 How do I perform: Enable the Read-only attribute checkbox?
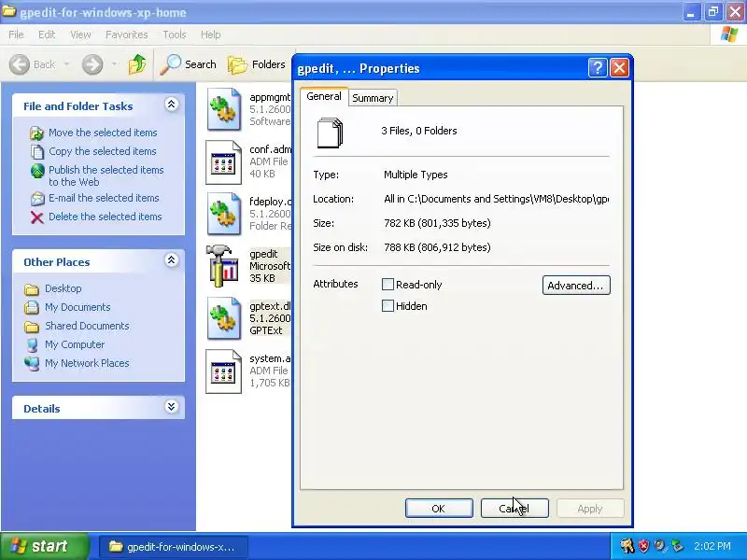pyautogui.click(x=388, y=285)
